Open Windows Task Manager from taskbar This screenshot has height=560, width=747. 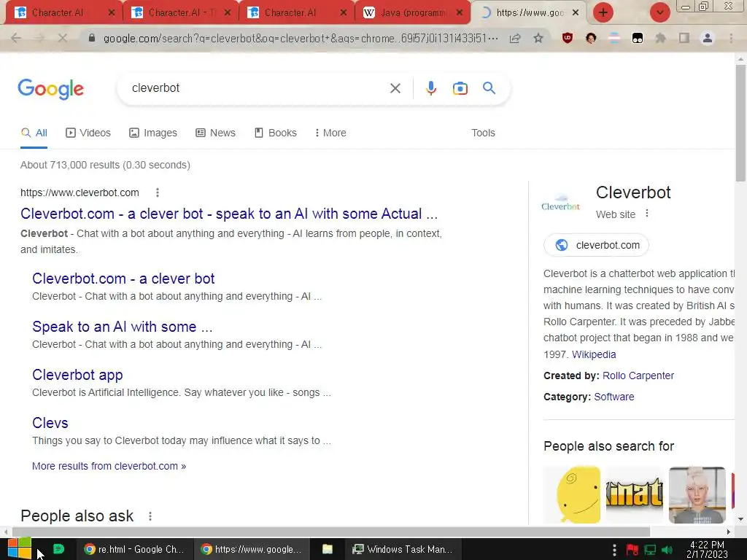(x=403, y=549)
